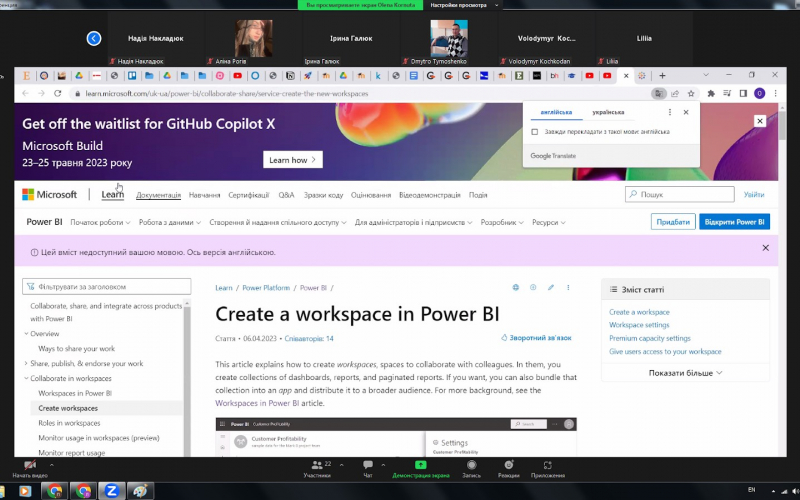
Task: Click 'Відкрити Power BI' blue button
Action: 734,222
